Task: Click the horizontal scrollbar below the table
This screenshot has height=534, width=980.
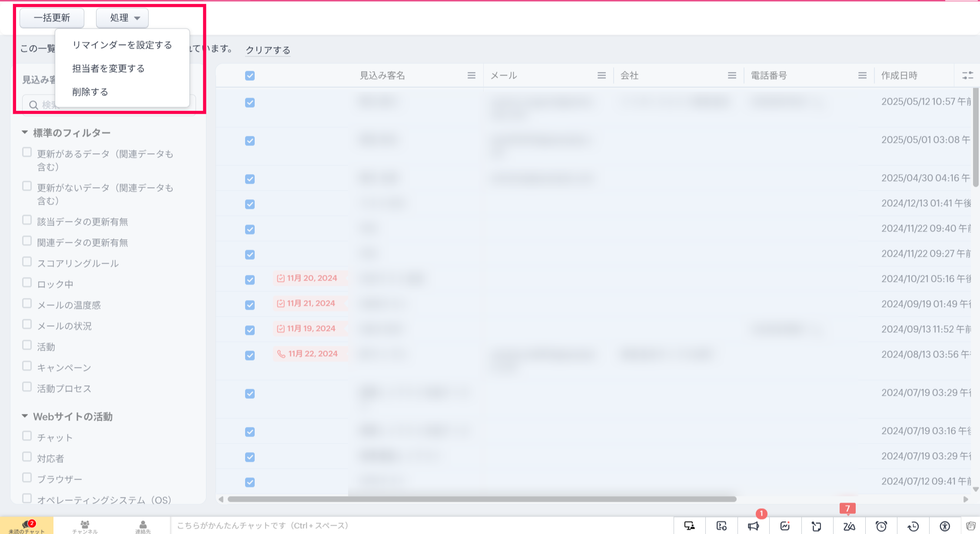Action: pyautogui.click(x=482, y=499)
